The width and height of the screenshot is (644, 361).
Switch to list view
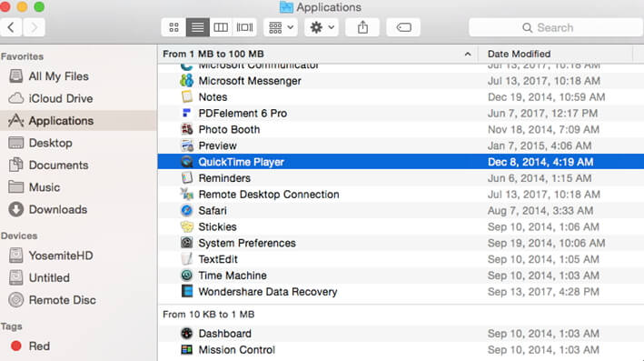click(x=197, y=27)
